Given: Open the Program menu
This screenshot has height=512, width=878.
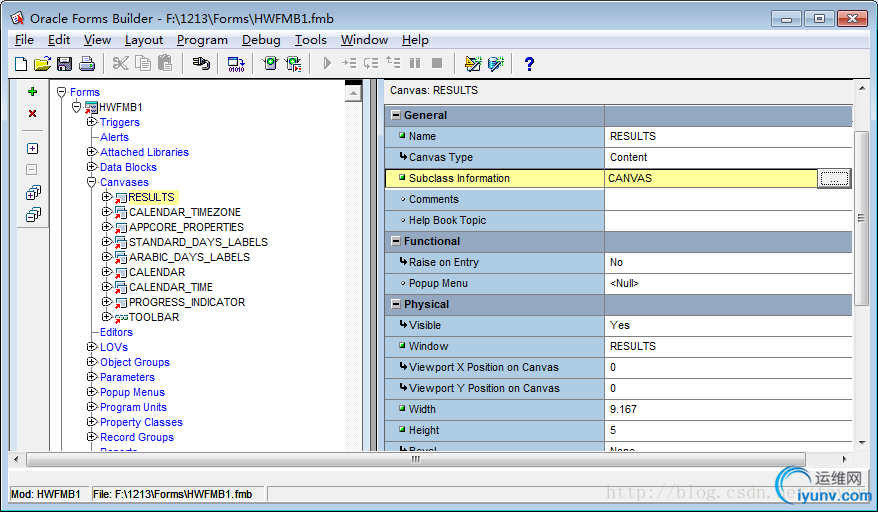Looking at the screenshot, I should [x=202, y=40].
